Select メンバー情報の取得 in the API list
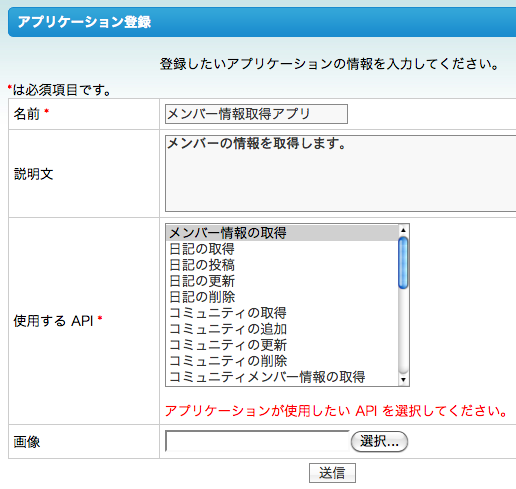The width and height of the screenshot is (516, 489). 282,233
